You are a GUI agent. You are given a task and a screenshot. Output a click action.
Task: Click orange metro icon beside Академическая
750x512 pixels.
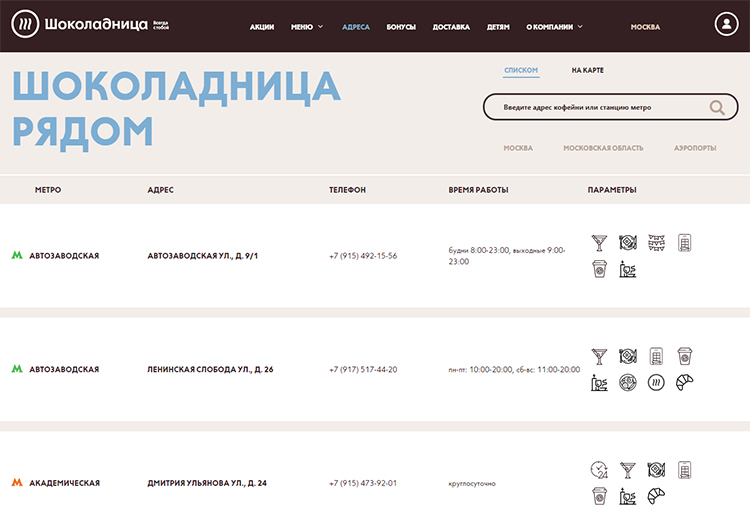click(x=17, y=482)
